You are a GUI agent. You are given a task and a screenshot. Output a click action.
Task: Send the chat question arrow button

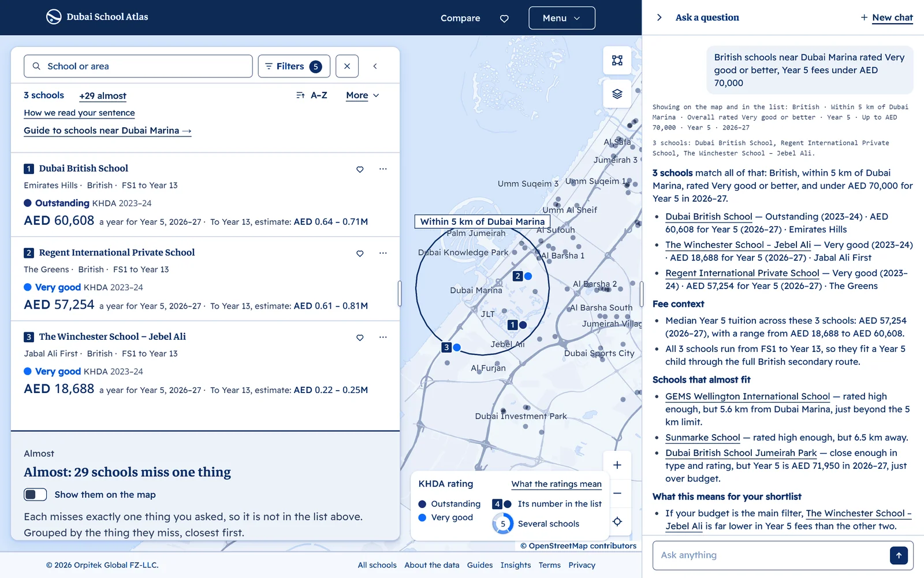pyautogui.click(x=899, y=555)
